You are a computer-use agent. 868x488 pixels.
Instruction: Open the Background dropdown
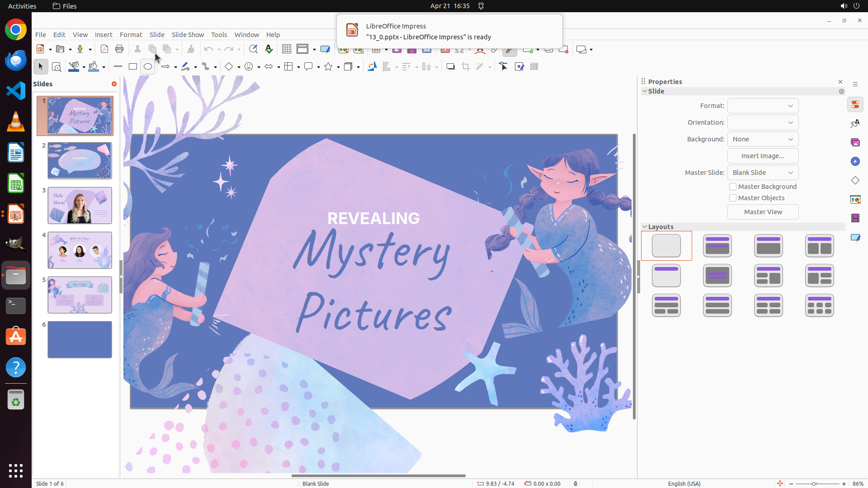763,139
